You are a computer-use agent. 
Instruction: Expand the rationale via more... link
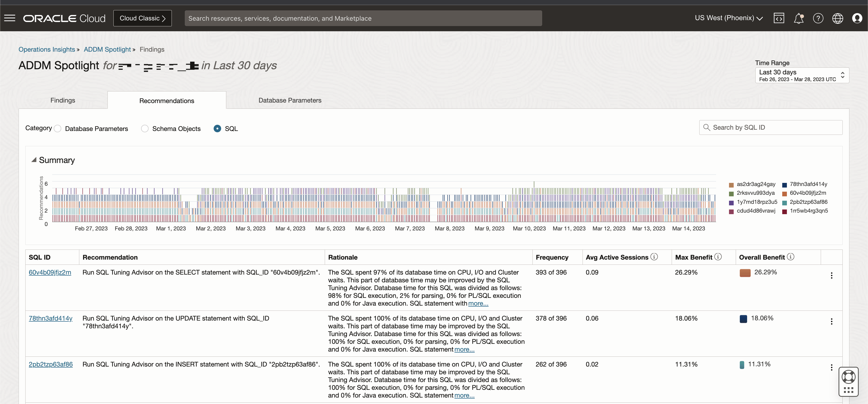(478, 303)
